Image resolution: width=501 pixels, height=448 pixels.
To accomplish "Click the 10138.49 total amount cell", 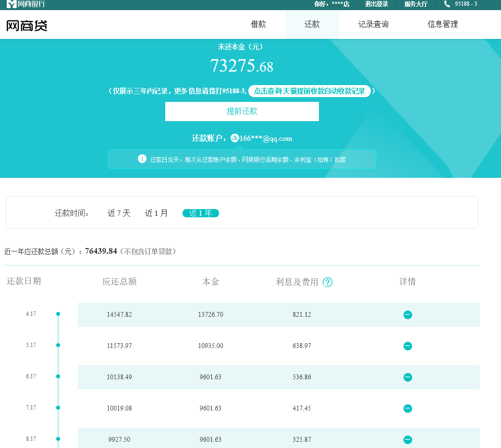I will pyautogui.click(x=119, y=377).
